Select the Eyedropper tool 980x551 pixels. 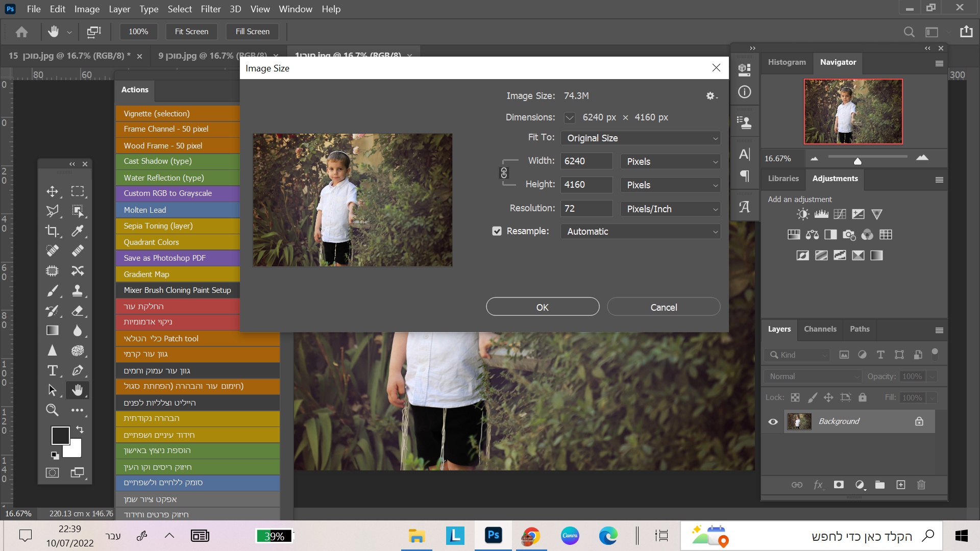pos(77,231)
